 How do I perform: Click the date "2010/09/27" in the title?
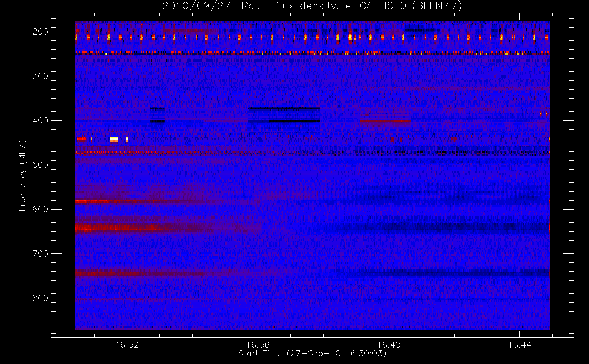196,6
